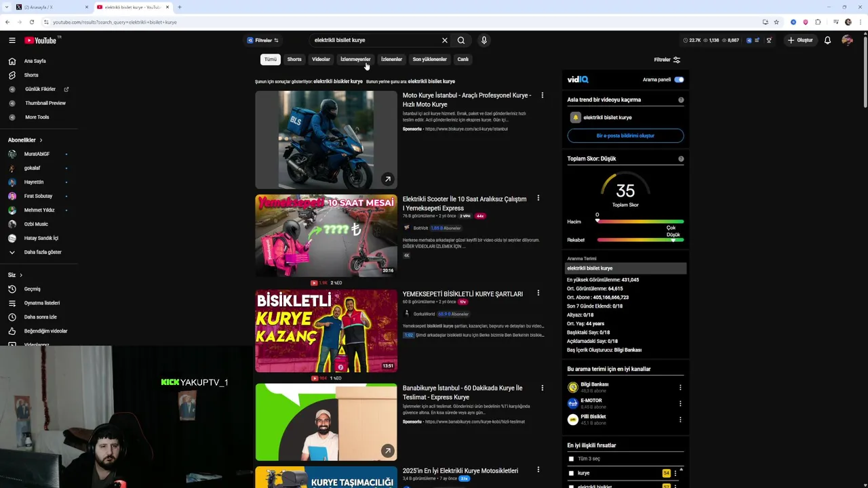
Task: Check the kurye keyword checkbox
Action: click(571, 473)
